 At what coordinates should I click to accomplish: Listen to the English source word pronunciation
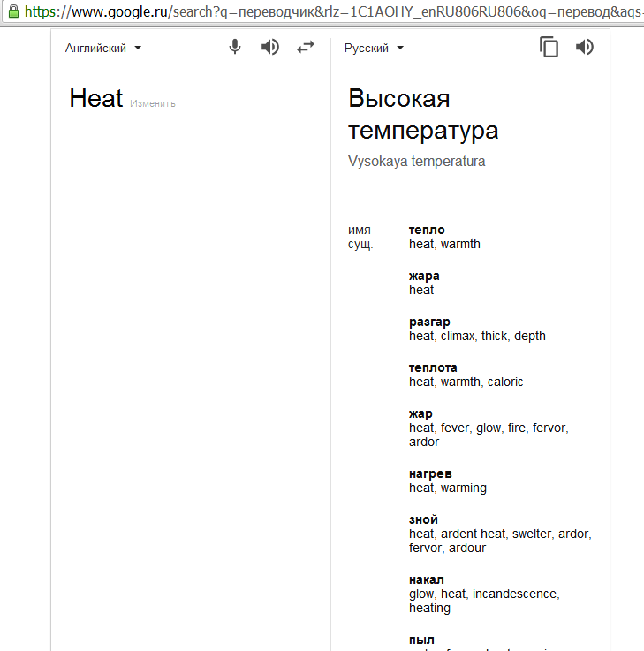[x=270, y=48]
